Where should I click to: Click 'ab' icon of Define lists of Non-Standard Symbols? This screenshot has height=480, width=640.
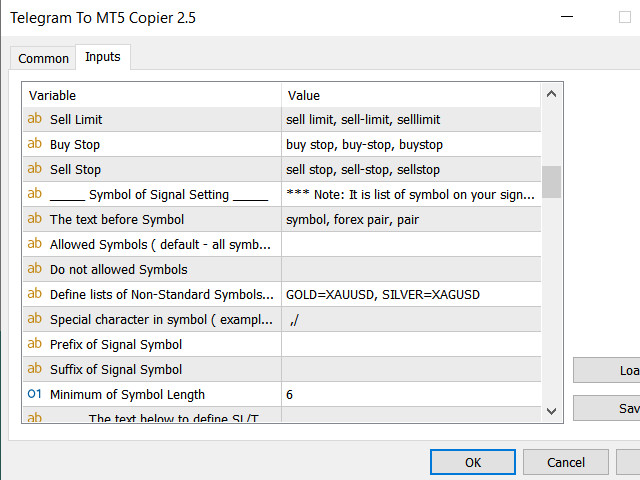coord(35,293)
